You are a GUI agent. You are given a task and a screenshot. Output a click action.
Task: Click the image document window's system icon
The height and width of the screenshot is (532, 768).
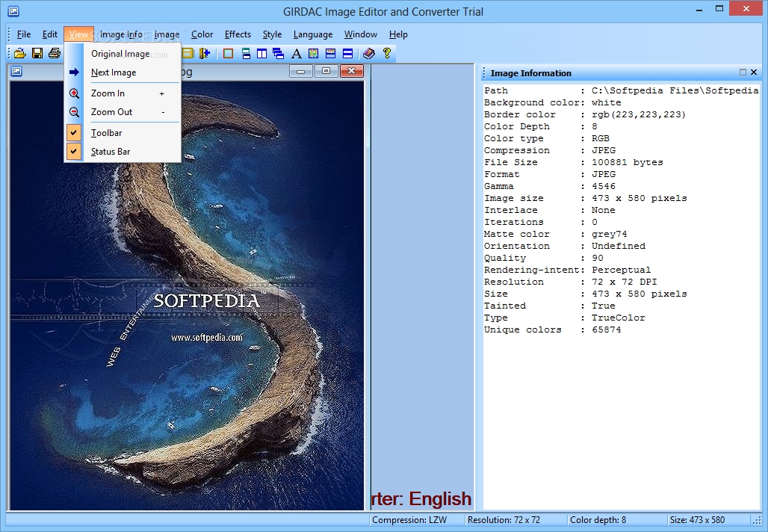(x=16, y=72)
